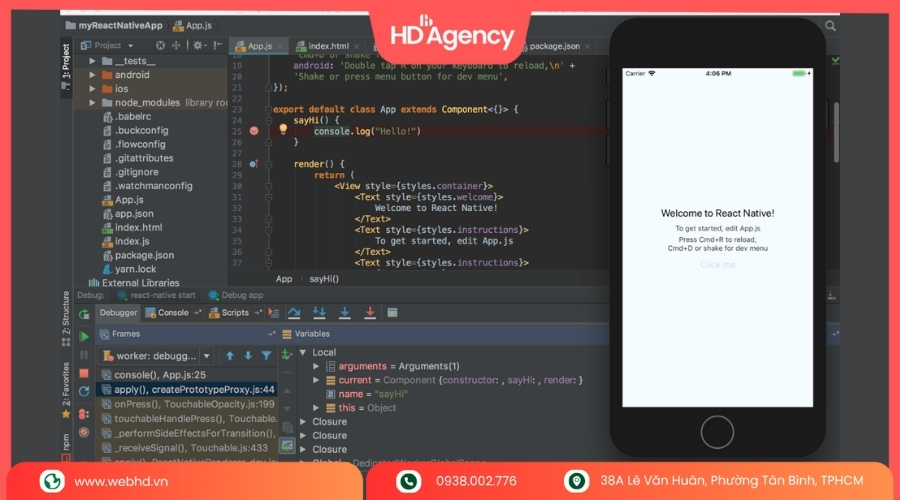Open the Scripts tab in debug panel
Image resolution: width=900 pixels, height=500 pixels.
coord(235,313)
